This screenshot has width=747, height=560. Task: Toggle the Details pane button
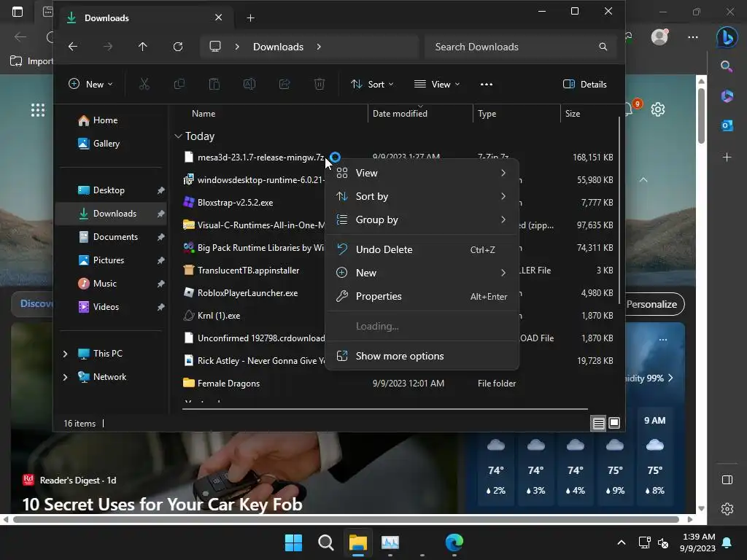585,85
